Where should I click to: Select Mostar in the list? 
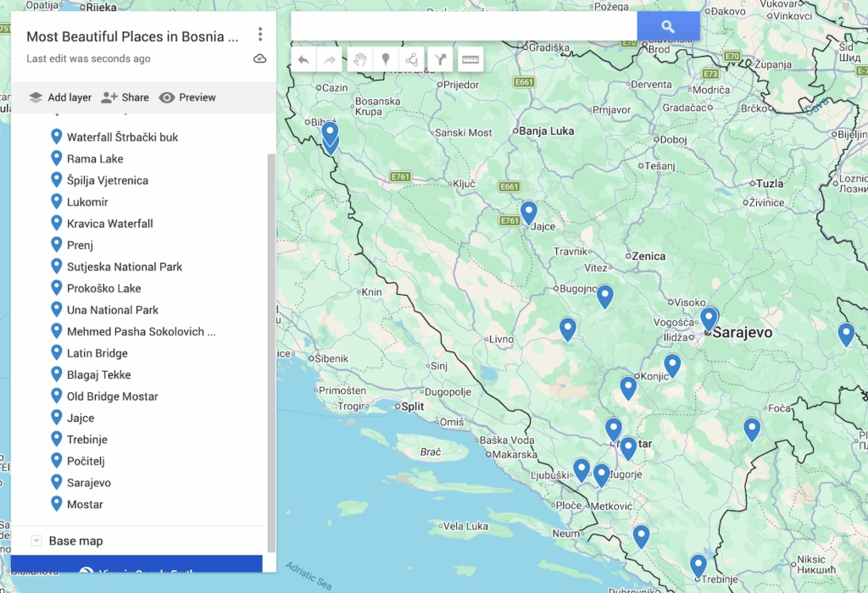point(86,504)
